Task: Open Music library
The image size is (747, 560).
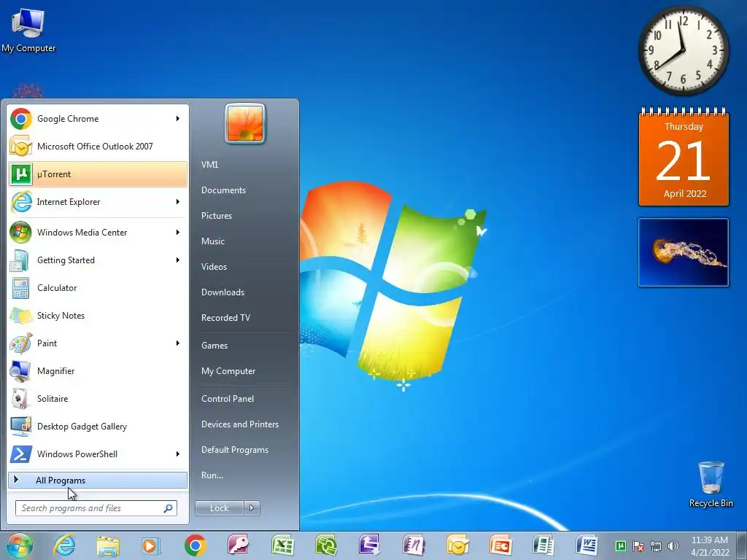Action: click(x=212, y=241)
